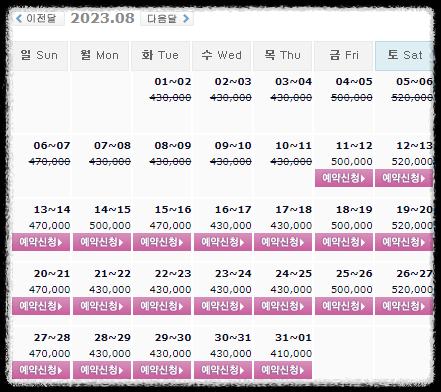
Task: Click the 470,000 price under 15~16
Action: coord(170,226)
